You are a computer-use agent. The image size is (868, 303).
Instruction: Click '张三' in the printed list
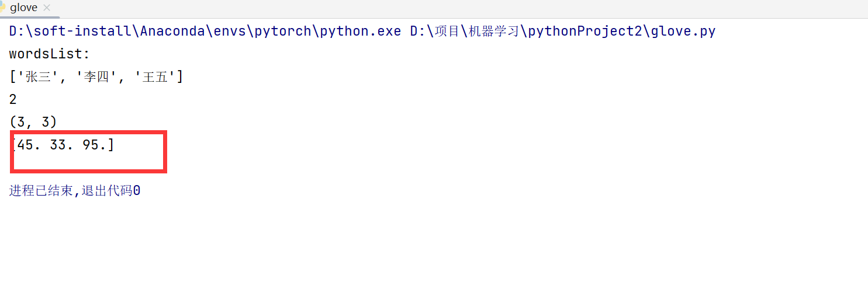[38, 76]
